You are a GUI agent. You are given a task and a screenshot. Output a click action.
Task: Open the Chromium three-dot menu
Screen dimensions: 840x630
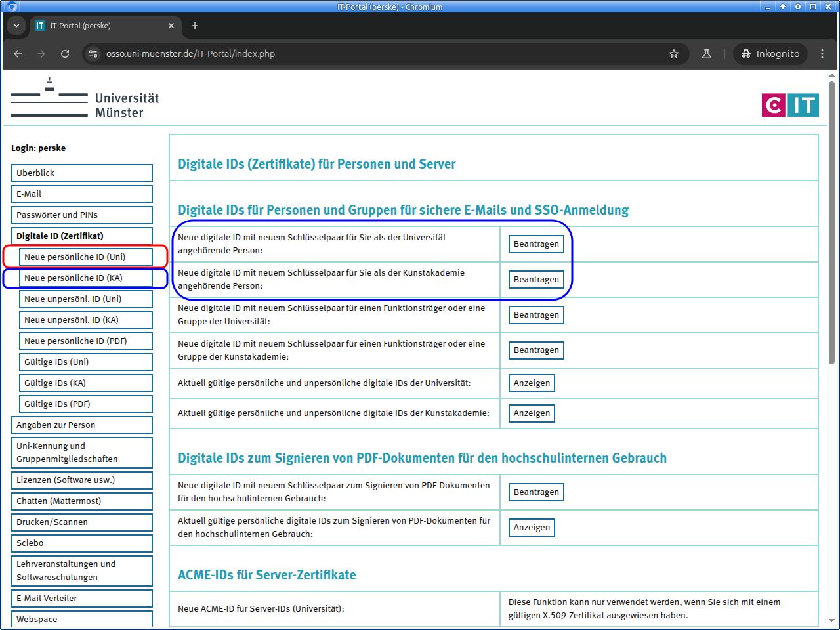[822, 54]
